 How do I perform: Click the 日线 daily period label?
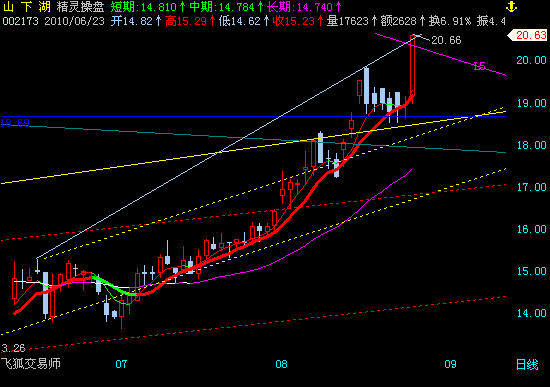coord(527,365)
